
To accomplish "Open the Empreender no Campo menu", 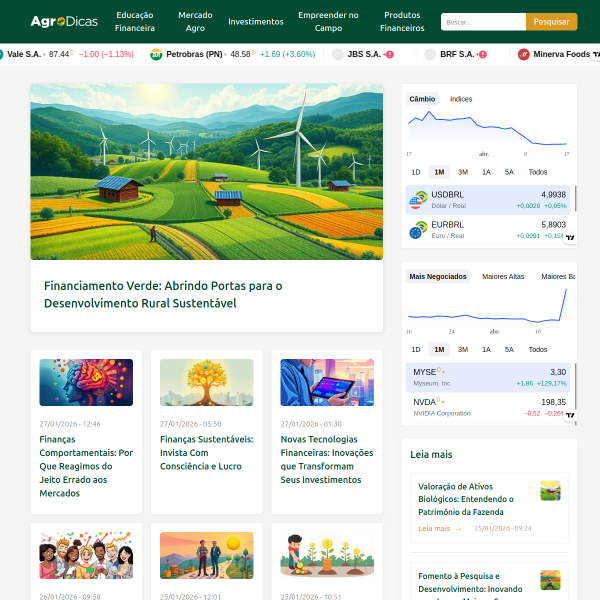I will (328, 21).
